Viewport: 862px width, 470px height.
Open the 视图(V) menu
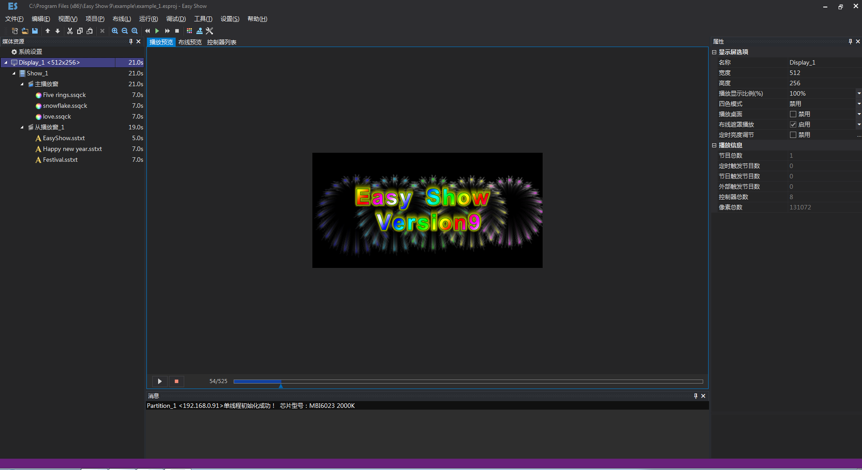pos(68,19)
